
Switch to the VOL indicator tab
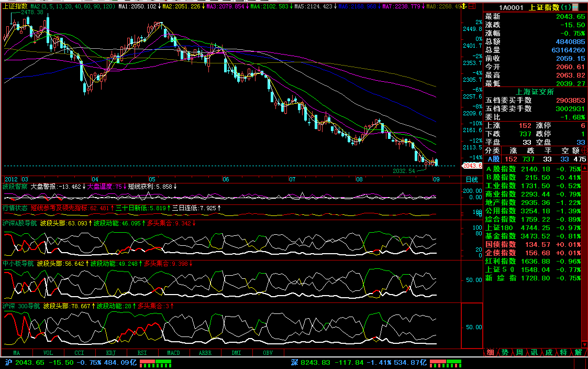tap(48, 353)
